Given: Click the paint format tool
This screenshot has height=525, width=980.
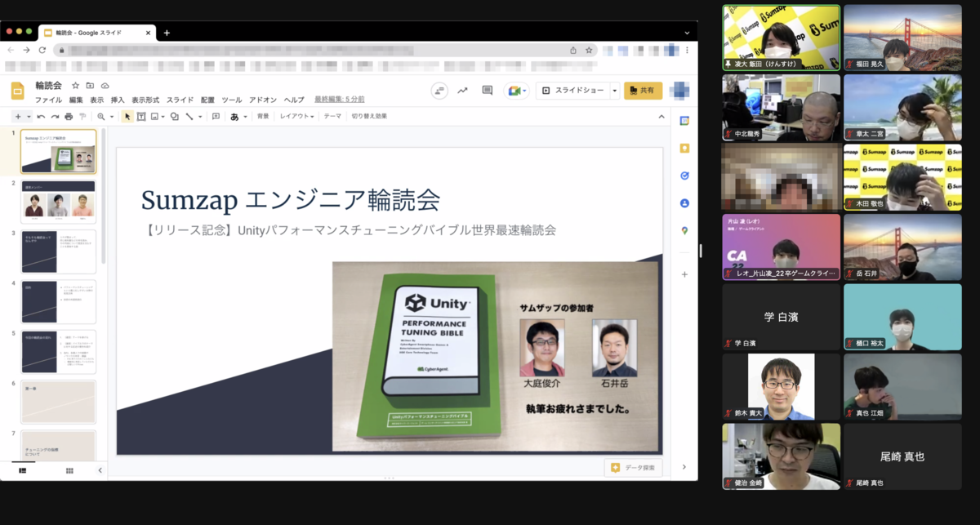Looking at the screenshot, I should [83, 116].
